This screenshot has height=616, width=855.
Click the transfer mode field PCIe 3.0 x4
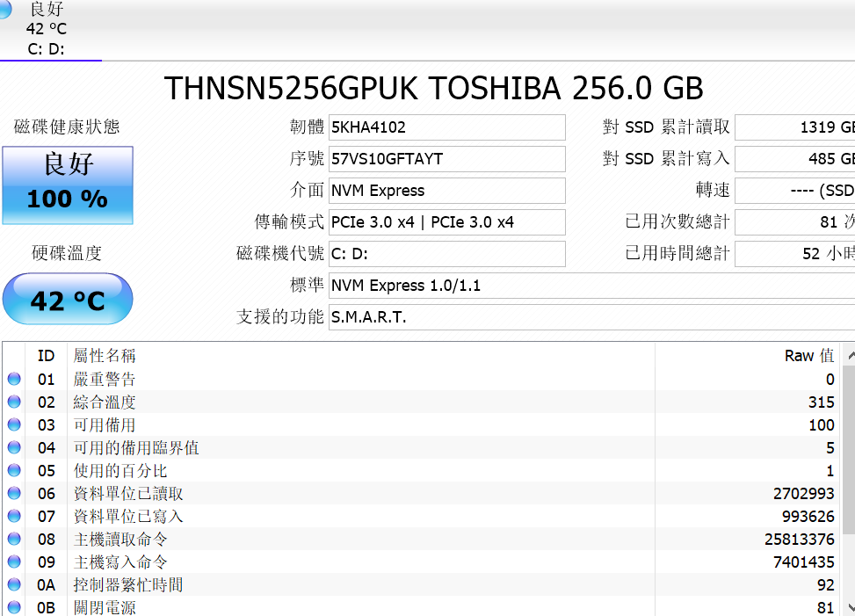(447, 222)
